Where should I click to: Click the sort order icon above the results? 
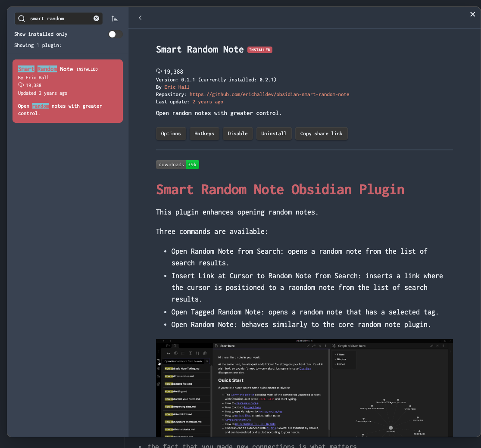114,19
